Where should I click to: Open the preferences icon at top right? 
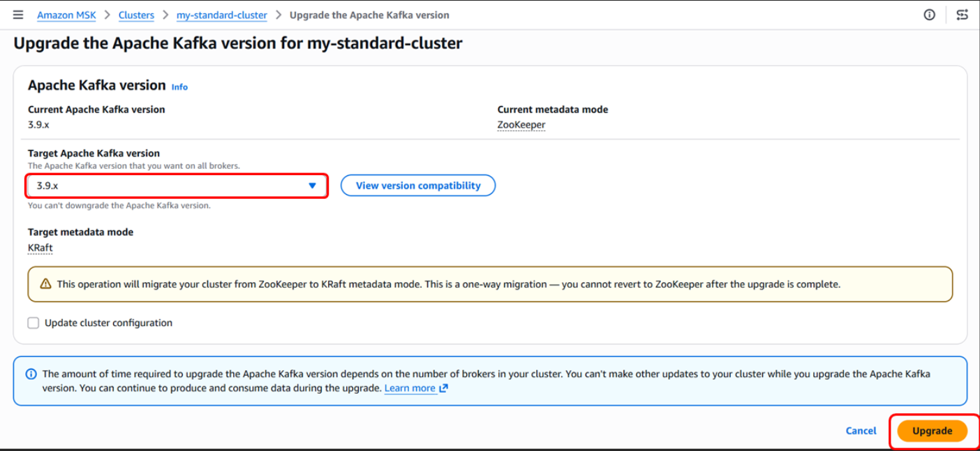pyautogui.click(x=963, y=15)
